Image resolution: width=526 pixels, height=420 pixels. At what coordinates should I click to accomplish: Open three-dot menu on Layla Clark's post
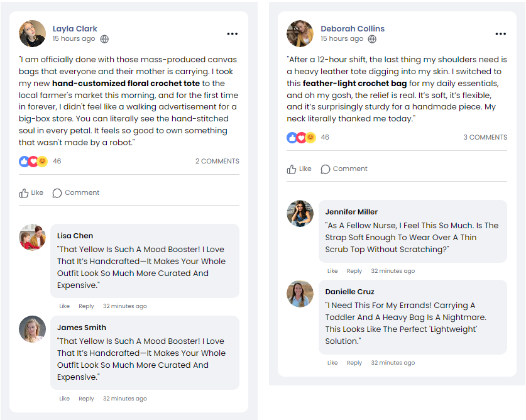point(233,34)
